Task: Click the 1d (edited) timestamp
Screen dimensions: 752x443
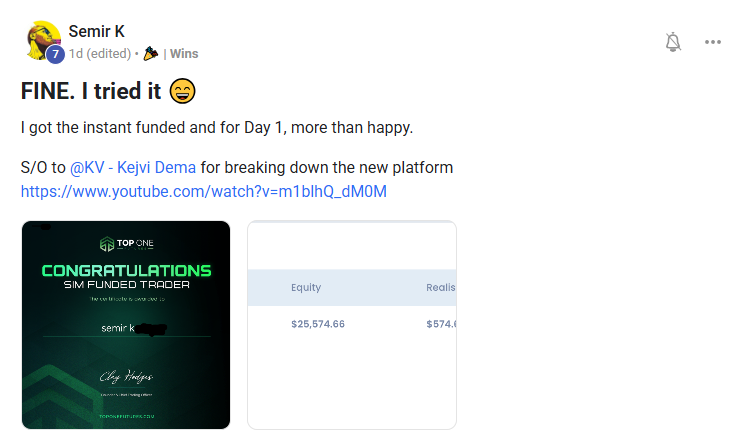Action: [99, 53]
